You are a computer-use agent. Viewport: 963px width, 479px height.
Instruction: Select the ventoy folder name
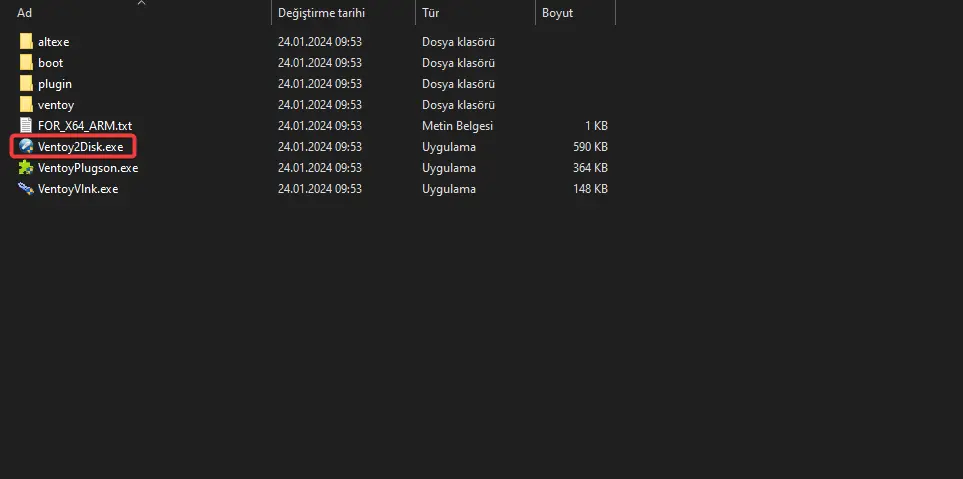(56, 105)
